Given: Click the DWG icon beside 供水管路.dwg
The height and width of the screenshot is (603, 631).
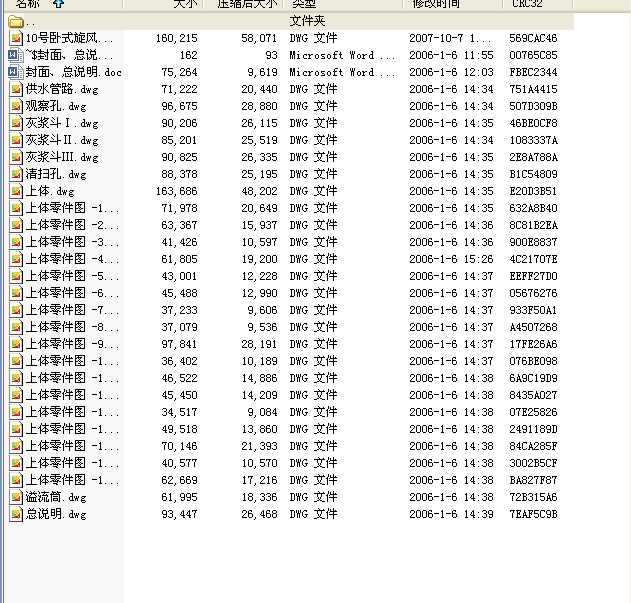Looking at the screenshot, I should coord(16,89).
